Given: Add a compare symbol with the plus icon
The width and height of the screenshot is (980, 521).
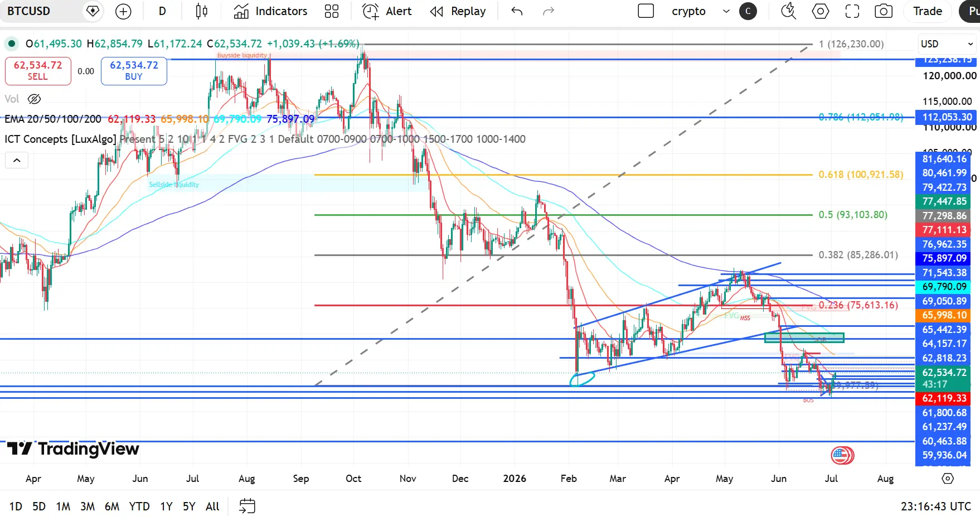Looking at the screenshot, I should coord(123,11).
